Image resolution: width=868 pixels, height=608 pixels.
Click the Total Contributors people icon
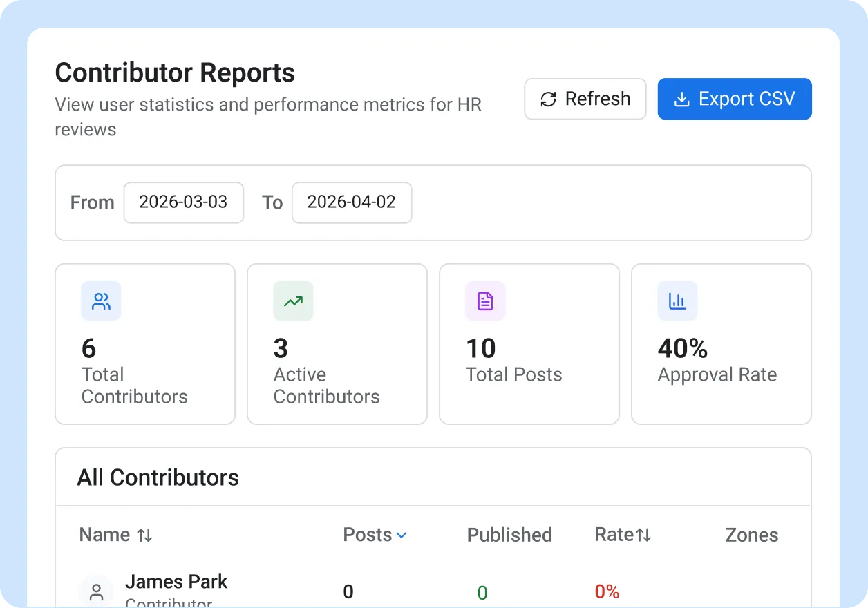pyautogui.click(x=101, y=301)
